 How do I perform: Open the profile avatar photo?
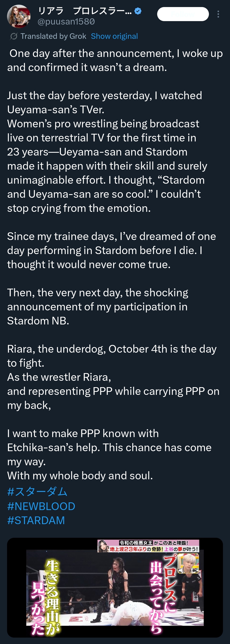click(x=19, y=16)
